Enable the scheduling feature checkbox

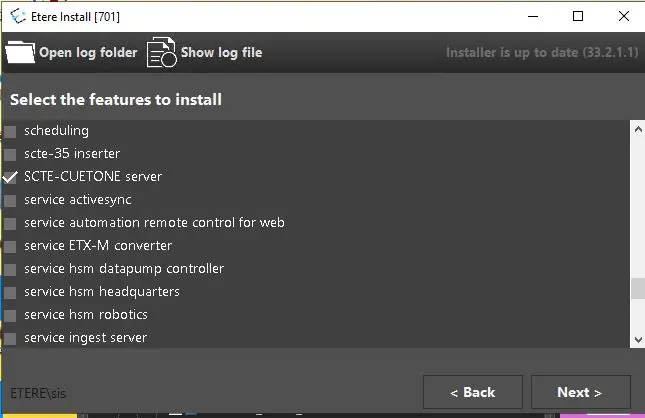[11, 131]
